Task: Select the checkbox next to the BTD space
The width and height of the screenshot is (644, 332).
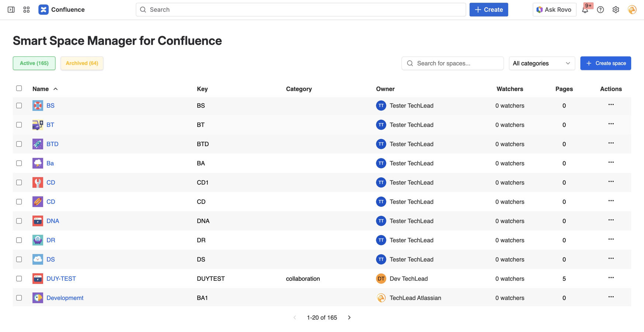Action: [x=19, y=144]
